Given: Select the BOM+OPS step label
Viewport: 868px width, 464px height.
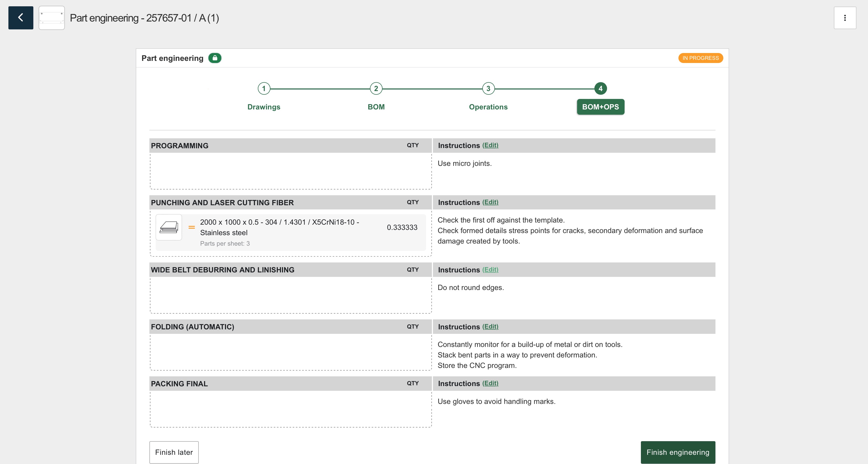Looking at the screenshot, I should click(x=600, y=107).
